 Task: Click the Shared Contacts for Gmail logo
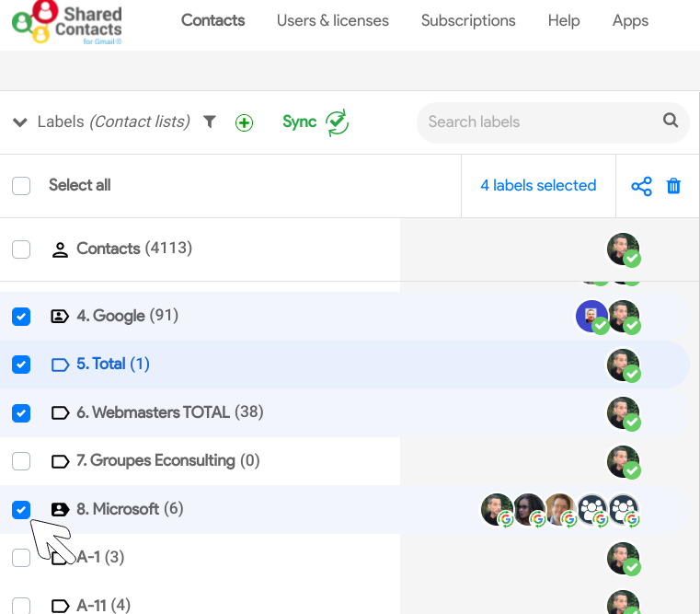(67, 22)
